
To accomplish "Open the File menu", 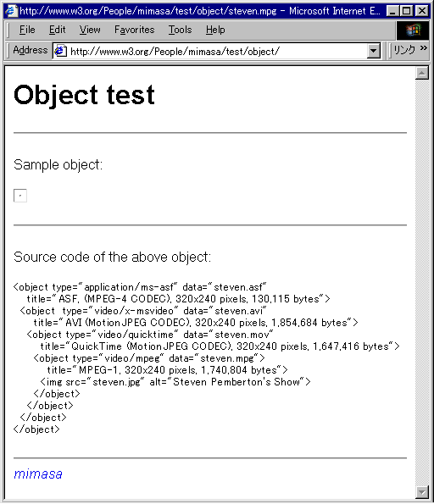I will 27,30.
